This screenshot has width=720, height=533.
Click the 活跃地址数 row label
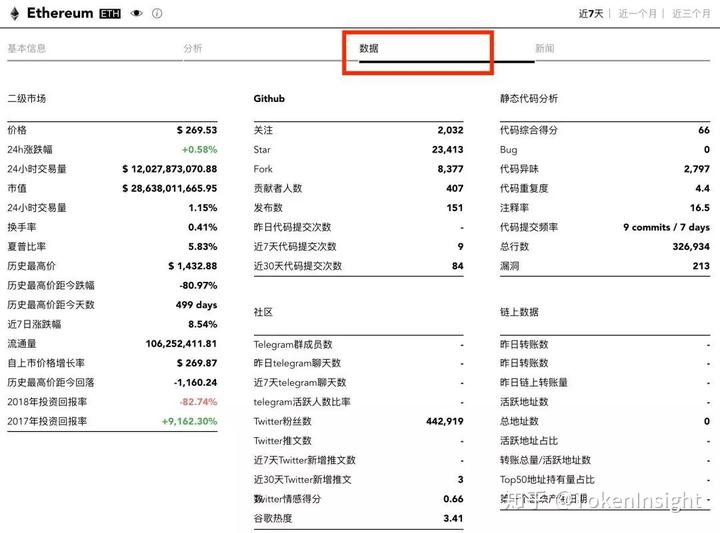(524, 402)
